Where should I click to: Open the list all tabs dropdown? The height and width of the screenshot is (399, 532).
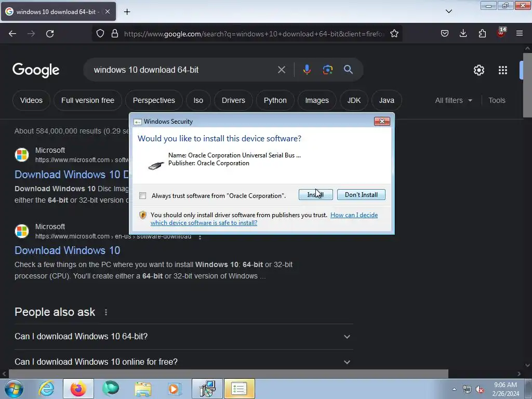(448, 11)
